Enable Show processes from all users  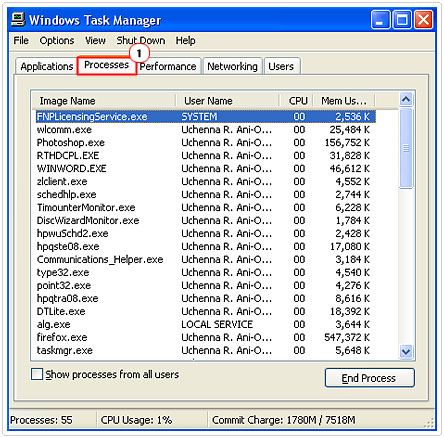click(x=37, y=374)
